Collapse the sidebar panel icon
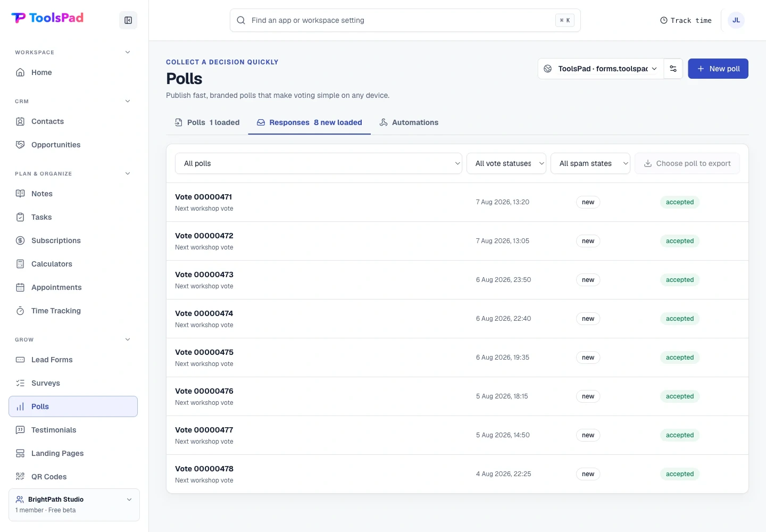The height and width of the screenshot is (532, 766). (128, 20)
